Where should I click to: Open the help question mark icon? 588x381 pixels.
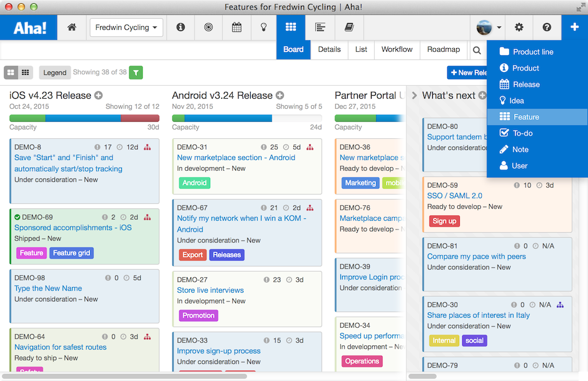pyautogui.click(x=547, y=27)
